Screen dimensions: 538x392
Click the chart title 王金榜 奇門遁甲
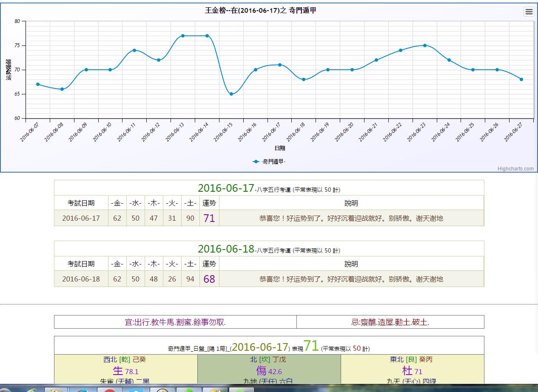[x=260, y=11]
